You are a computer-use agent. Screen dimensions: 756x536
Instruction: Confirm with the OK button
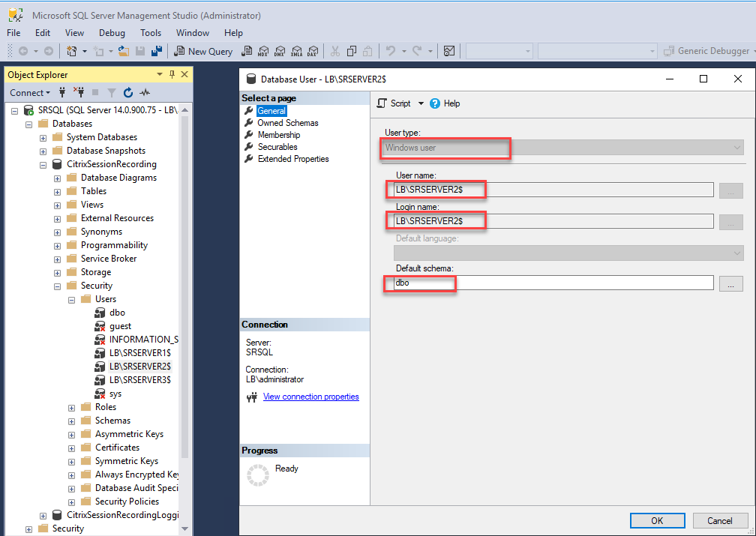(x=657, y=520)
